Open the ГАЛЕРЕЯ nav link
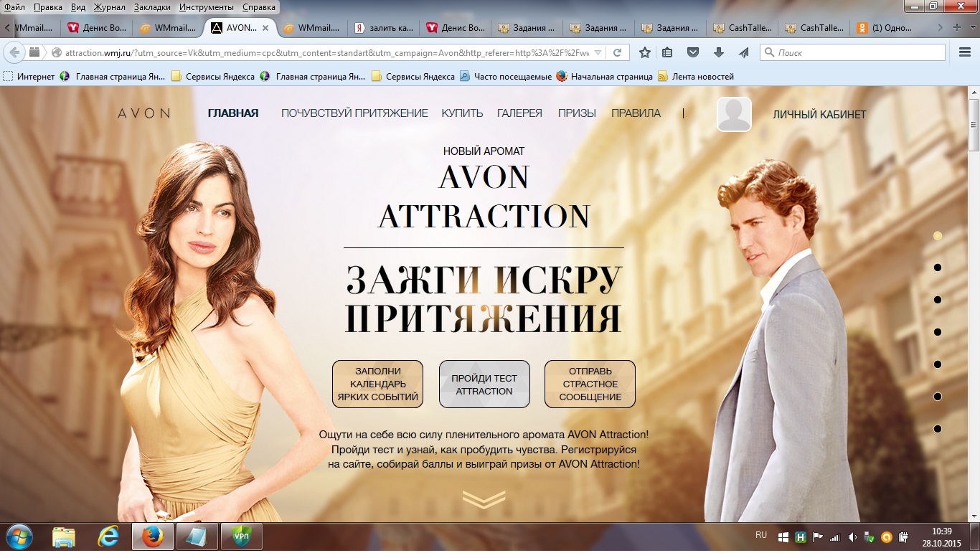Viewport: 980px width, 558px height. pos(519,113)
